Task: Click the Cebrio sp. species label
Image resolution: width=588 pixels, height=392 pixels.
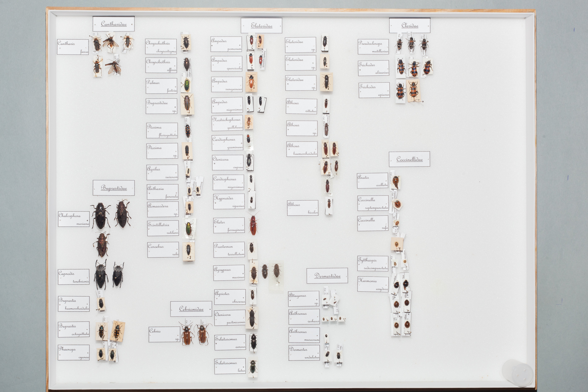Action: pyautogui.click(x=164, y=335)
